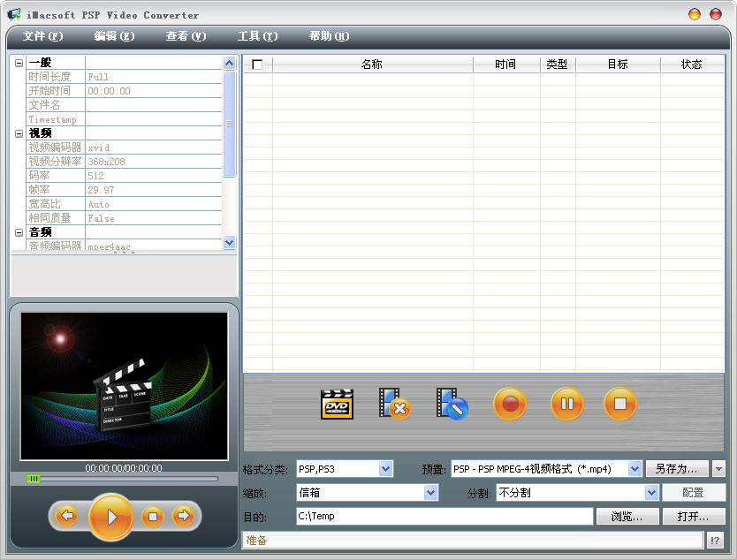Play the preview video

pyautogui.click(x=111, y=517)
